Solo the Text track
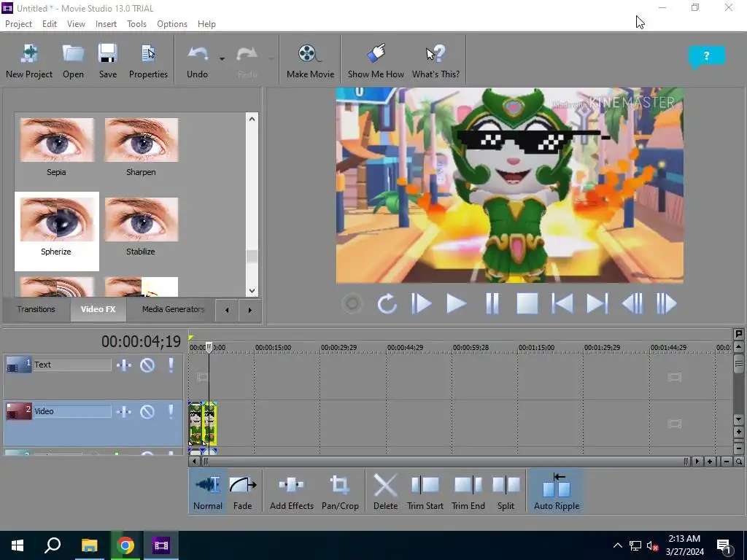Image resolution: width=747 pixels, height=560 pixels. click(x=171, y=365)
